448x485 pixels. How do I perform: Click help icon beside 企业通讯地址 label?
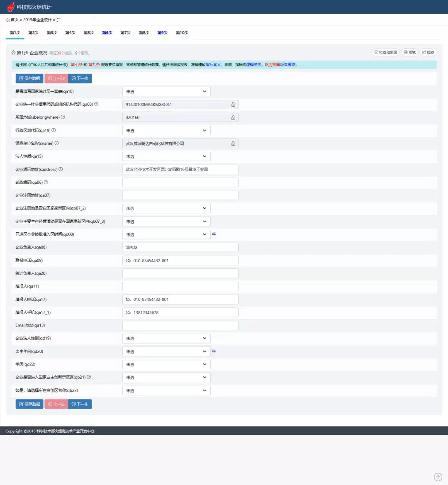point(61,169)
